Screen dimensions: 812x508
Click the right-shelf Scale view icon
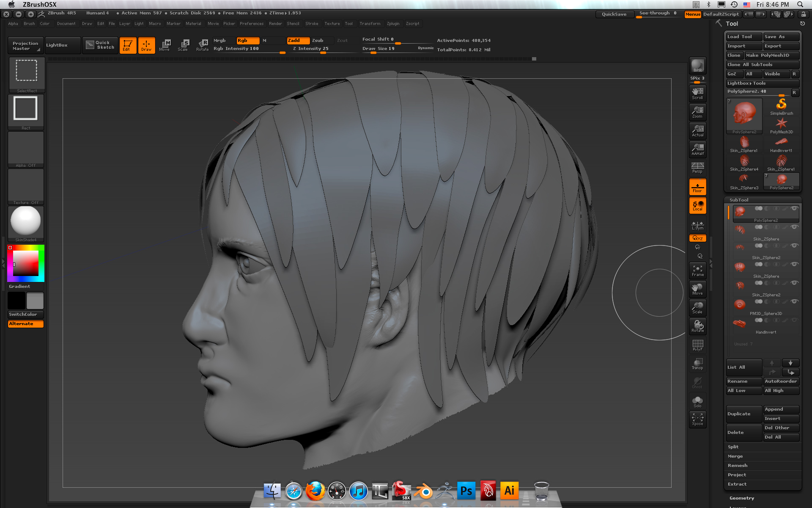[697, 308]
